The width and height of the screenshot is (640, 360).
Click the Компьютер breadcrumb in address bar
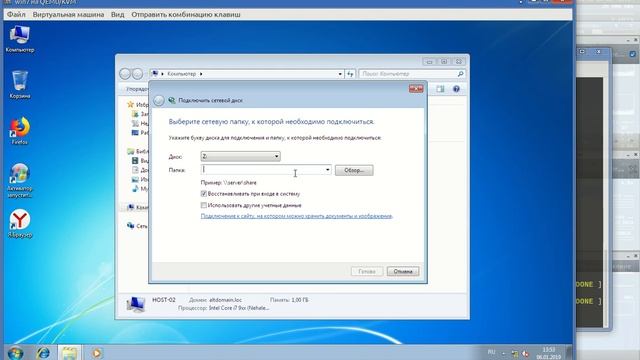182,74
